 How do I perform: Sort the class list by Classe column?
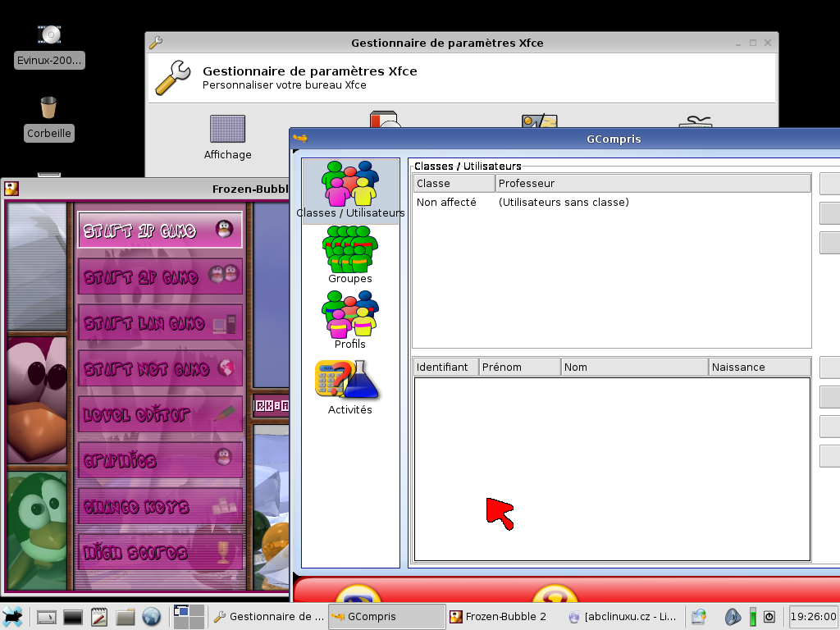(454, 183)
